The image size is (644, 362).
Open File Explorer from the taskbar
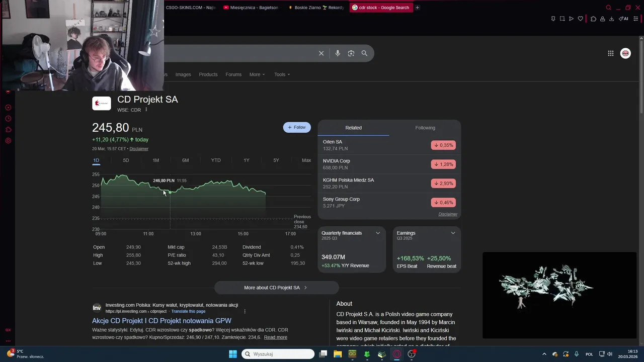[x=338, y=354]
